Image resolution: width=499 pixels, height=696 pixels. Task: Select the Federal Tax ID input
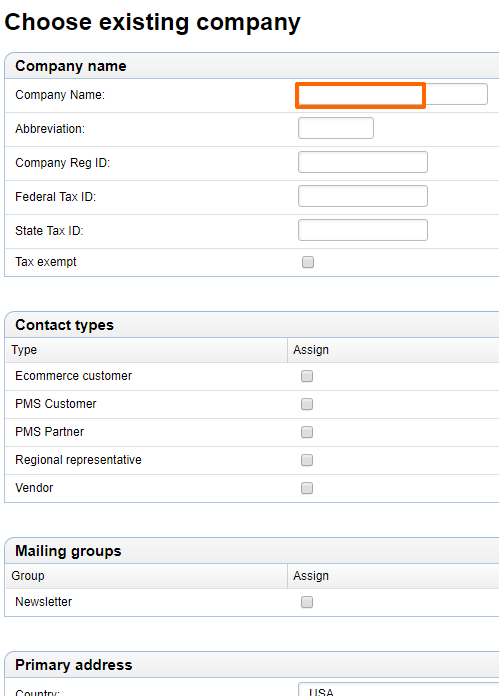click(363, 196)
